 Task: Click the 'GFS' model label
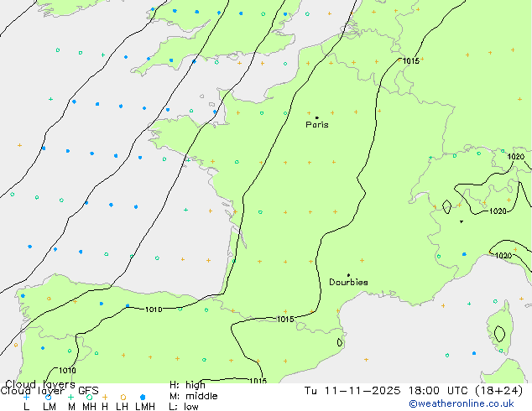[88, 391]
